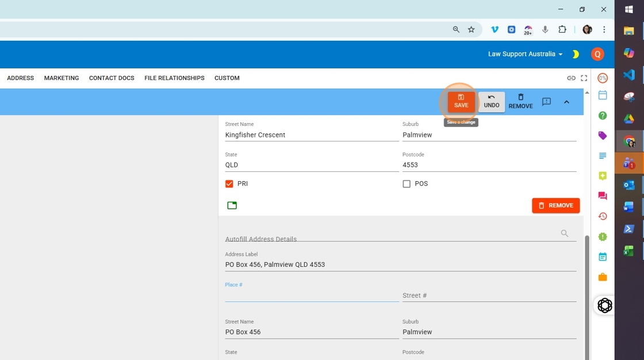Screen dimensions: 644x360
Task: Open Visual Studio Code from the taskbar
Action: coord(629,75)
